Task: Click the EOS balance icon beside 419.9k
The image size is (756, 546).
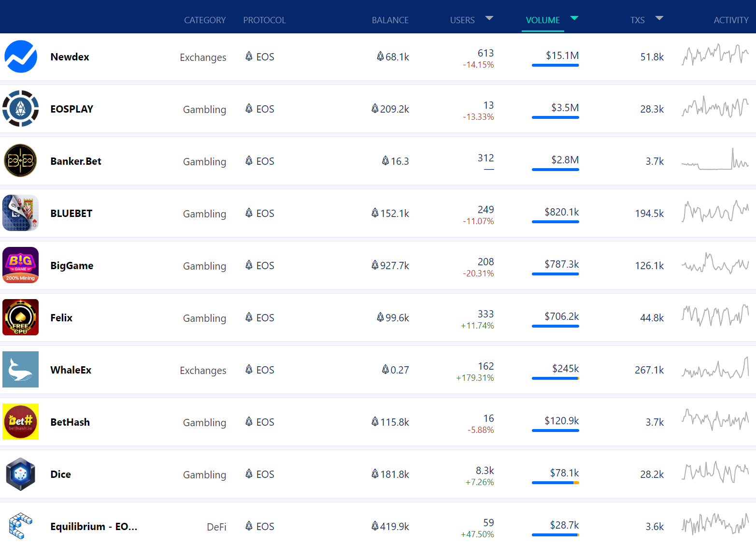Action: point(375,526)
